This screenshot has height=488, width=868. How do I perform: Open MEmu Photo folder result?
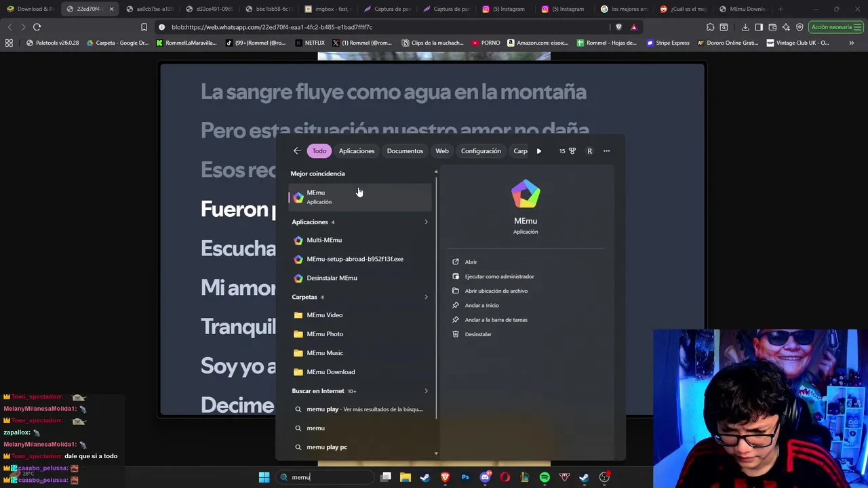click(359, 334)
